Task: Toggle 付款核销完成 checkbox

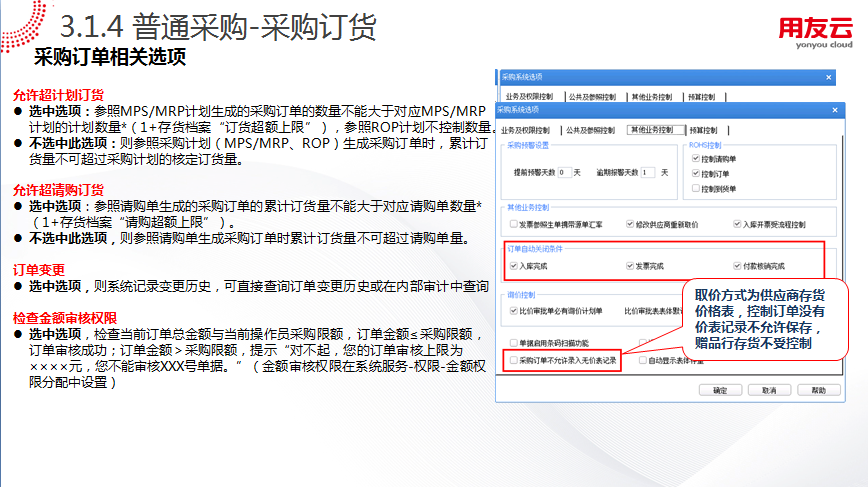Action: click(x=736, y=266)
